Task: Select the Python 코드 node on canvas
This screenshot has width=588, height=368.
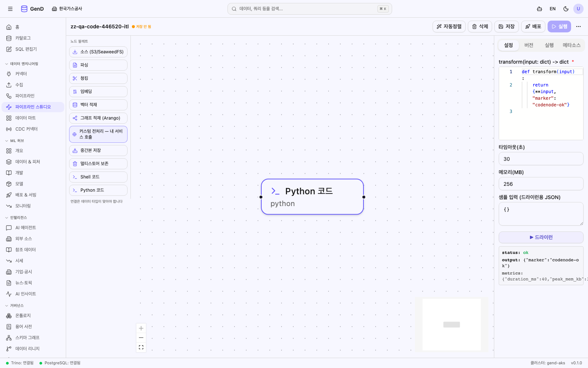Action: (x=312, y=197)
